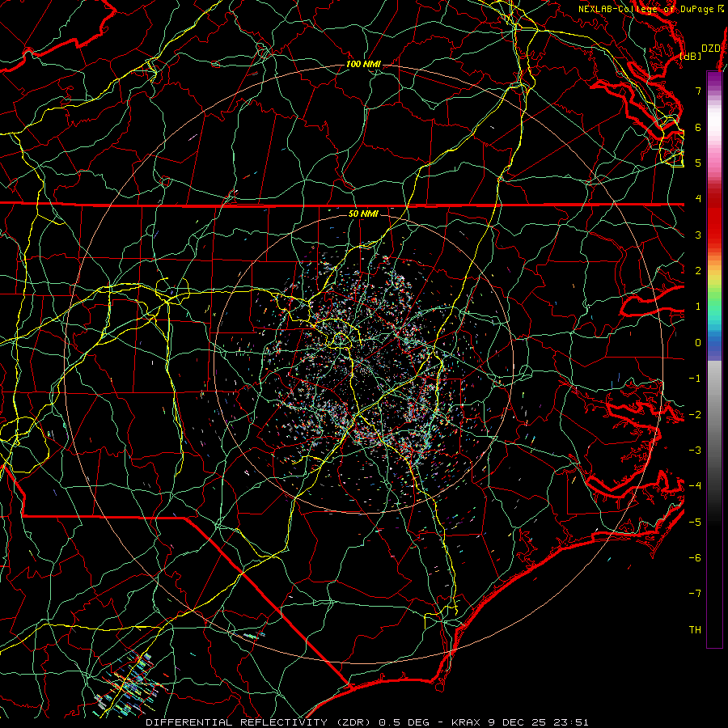Viewport: 728px width, 728px height.
Task: Click the -4 dB tick on the color scale
Action: pos(695,486)
